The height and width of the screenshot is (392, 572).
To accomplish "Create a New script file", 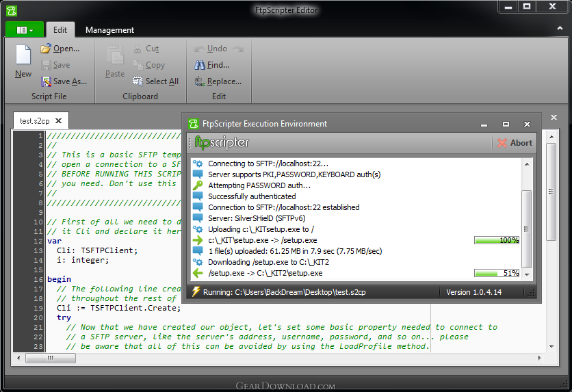I will click(23, 61).
